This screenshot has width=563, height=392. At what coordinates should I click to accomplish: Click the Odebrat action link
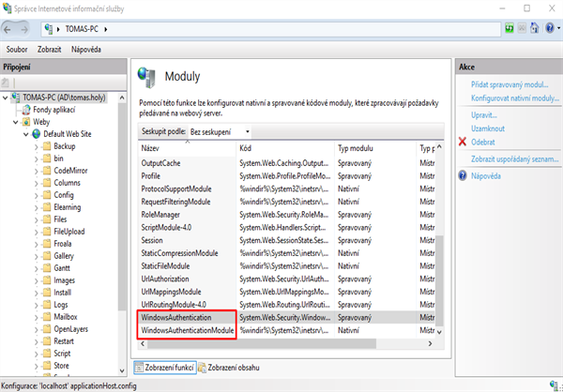pyautogui.click(x=482, y=143)
